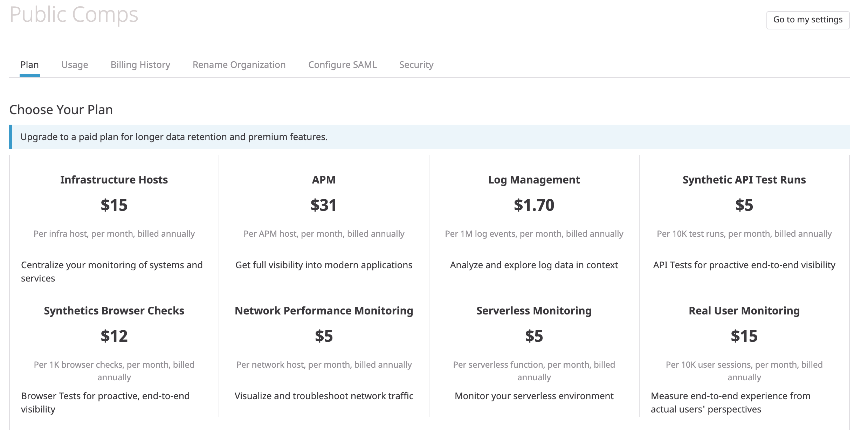Switch to the Security tab

(416, 65)
